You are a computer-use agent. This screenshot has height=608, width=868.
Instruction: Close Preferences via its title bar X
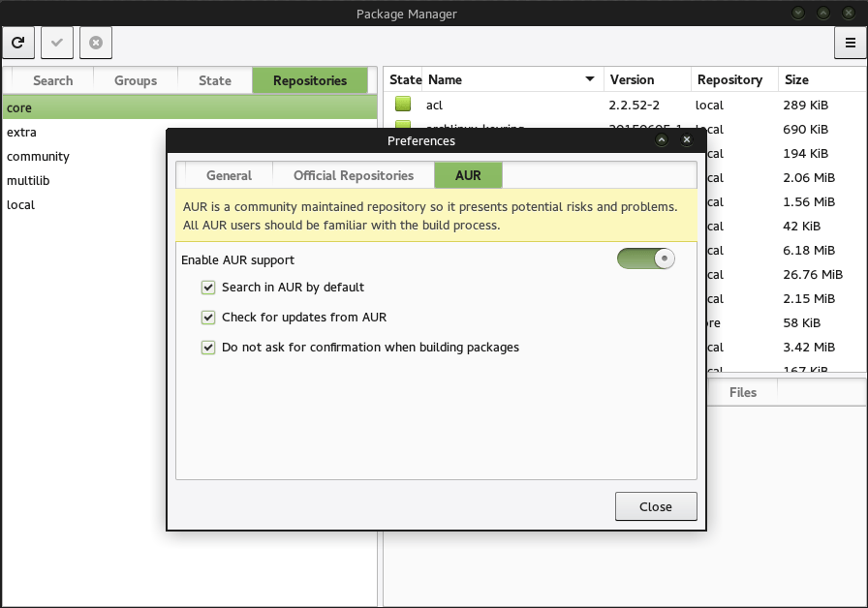coord(687,140)
